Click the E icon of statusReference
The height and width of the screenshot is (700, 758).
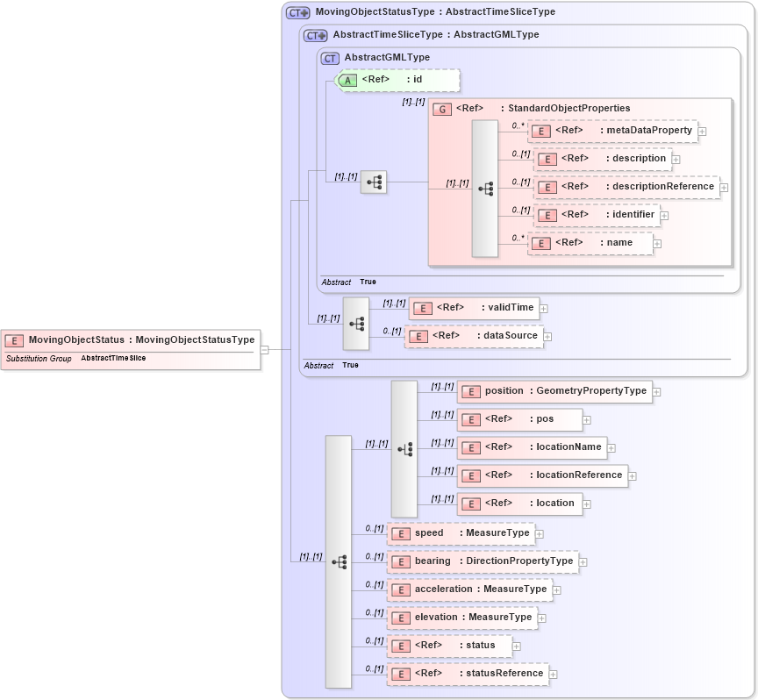(401, 675)
